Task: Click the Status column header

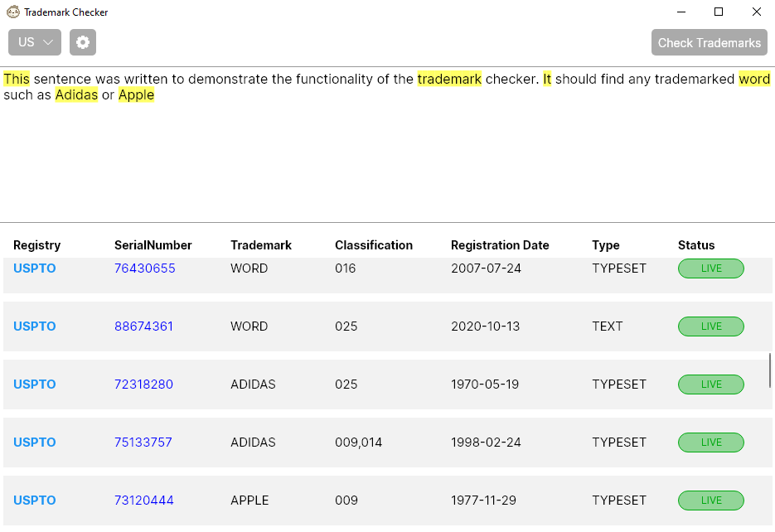Action: tap(696, 245)
